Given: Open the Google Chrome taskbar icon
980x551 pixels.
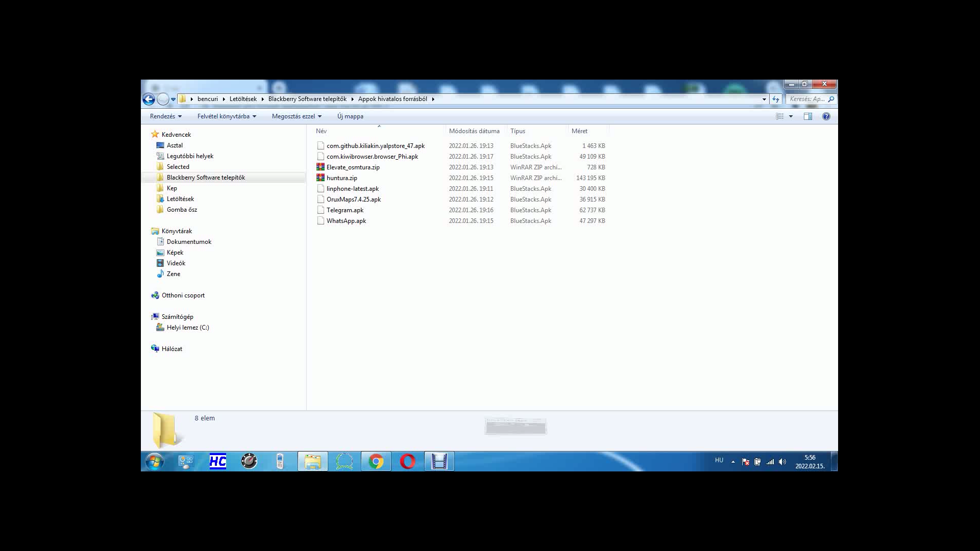Looking at the screenshot, I should (x=376, y=462).
